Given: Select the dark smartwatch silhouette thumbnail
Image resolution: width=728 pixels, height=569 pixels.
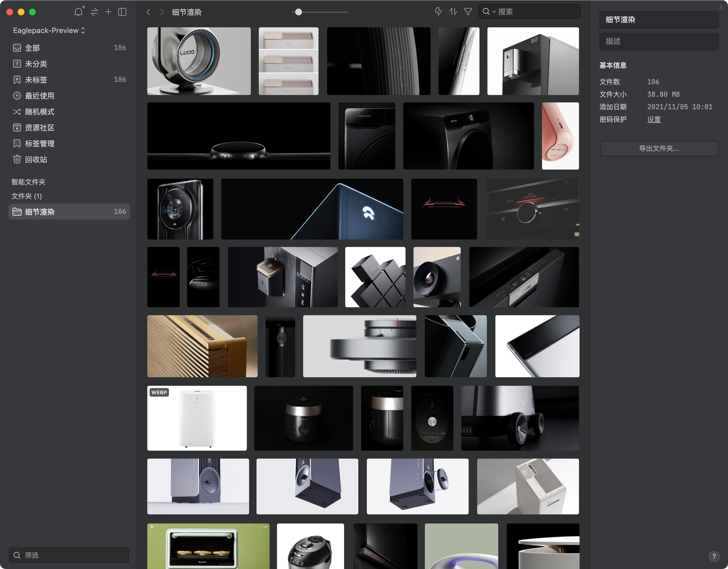Looking at the screenshot, I should pos(239,136).
